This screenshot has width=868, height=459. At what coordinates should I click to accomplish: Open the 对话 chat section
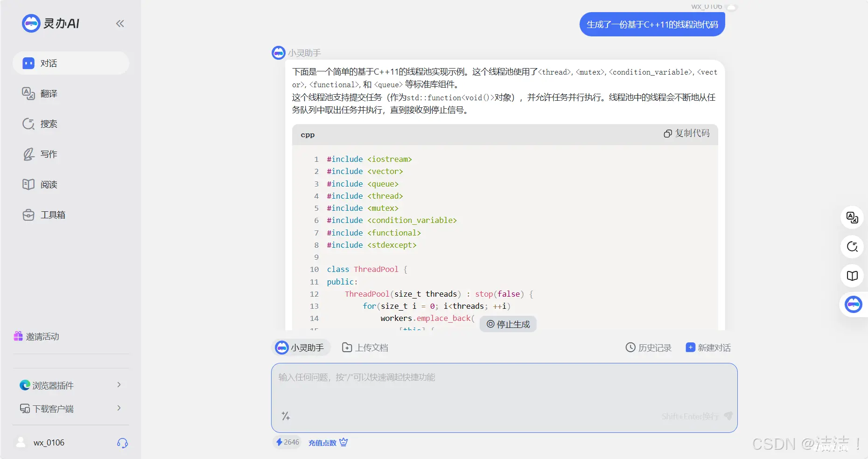(71, 63)
